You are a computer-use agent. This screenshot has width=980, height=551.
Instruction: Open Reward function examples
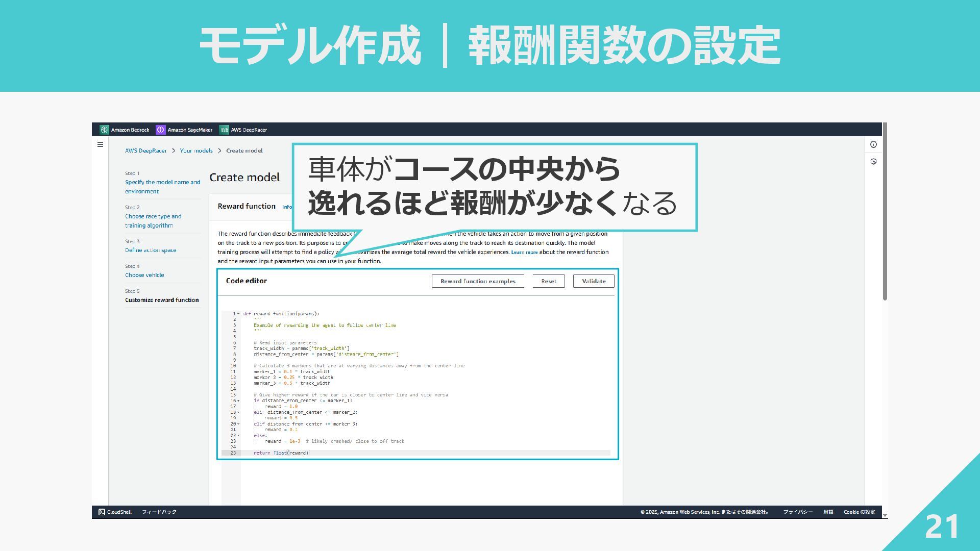click(x=478, y=281)
